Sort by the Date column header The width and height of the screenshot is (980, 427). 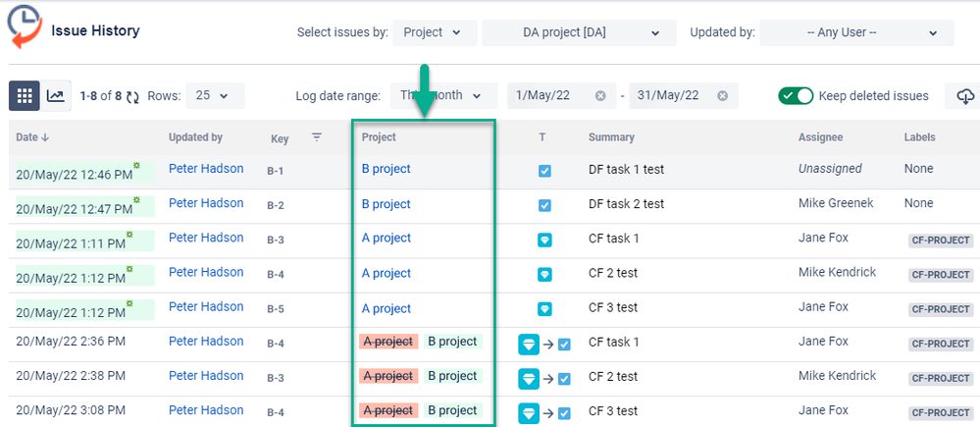(32, 136)
